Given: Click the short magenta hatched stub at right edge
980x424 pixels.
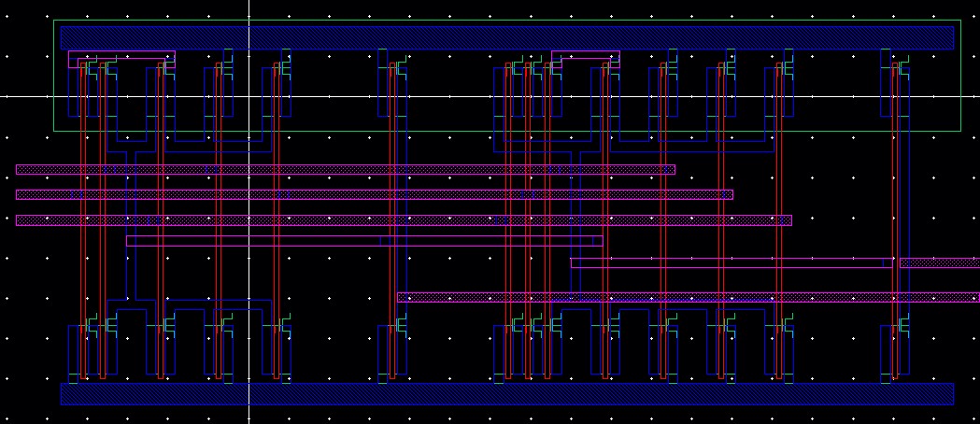Looking at the screenshot, I should 939,263.
